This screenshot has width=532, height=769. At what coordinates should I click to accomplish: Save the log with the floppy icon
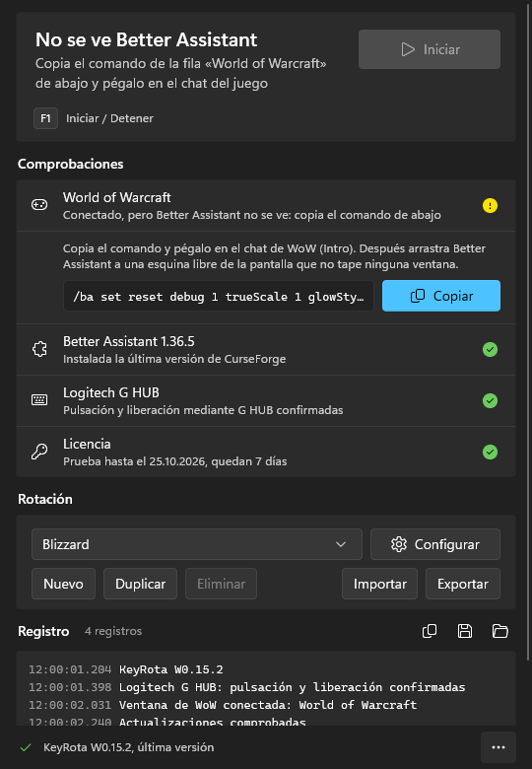pos(465,631)
